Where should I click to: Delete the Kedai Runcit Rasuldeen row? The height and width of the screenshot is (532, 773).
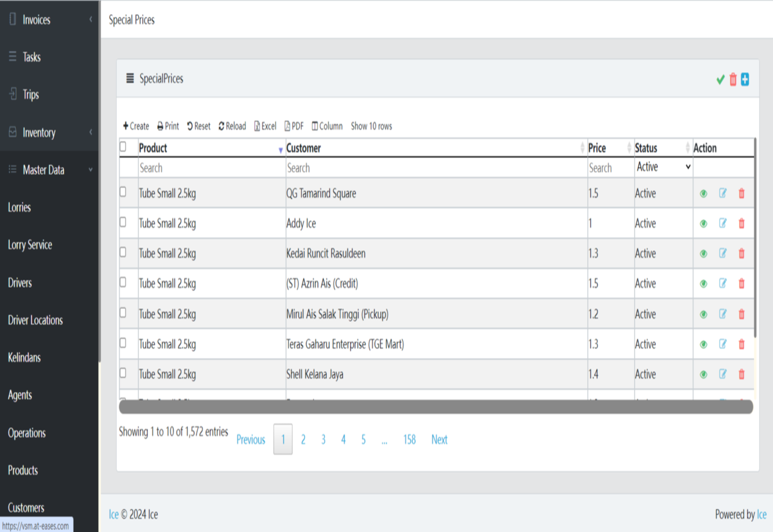click(741, 254)
